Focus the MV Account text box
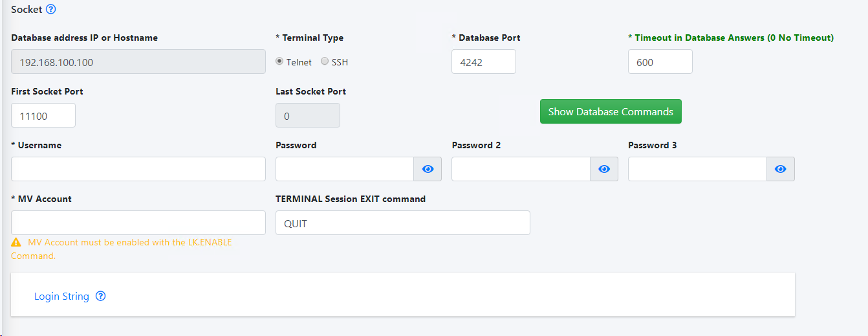The height and width of the screenshot is (336, 868). pos(138,223)
